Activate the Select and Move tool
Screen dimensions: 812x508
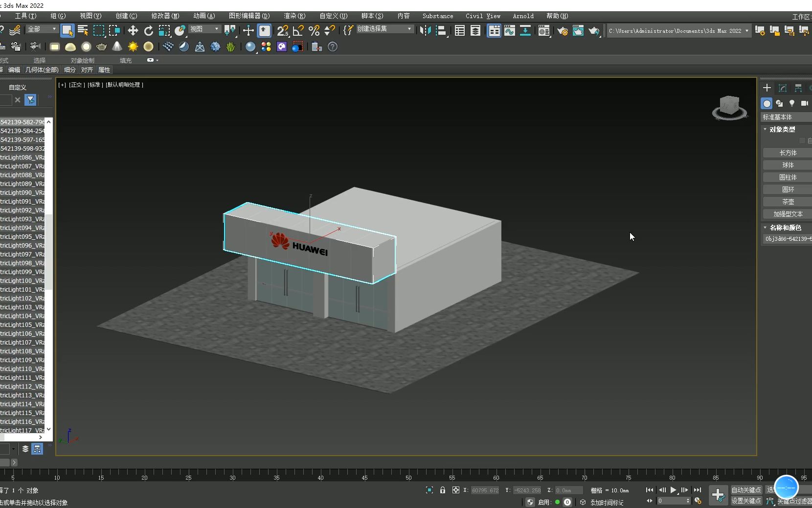pos(133,30)
